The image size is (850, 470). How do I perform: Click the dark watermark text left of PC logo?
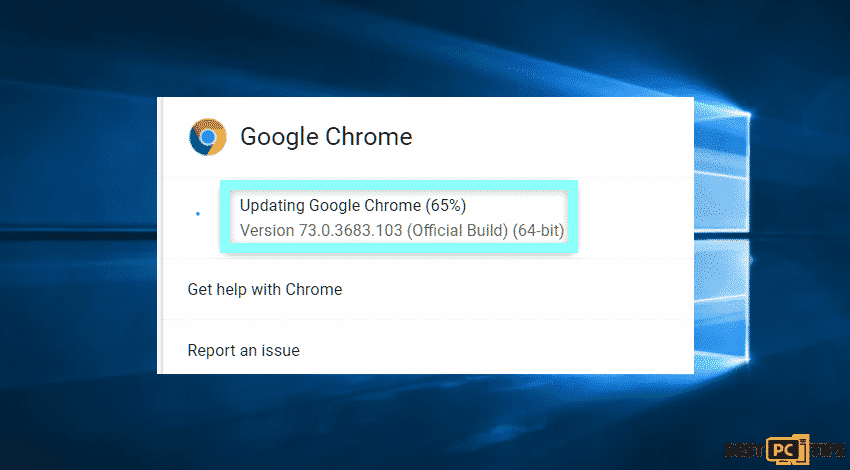point(745,449)
